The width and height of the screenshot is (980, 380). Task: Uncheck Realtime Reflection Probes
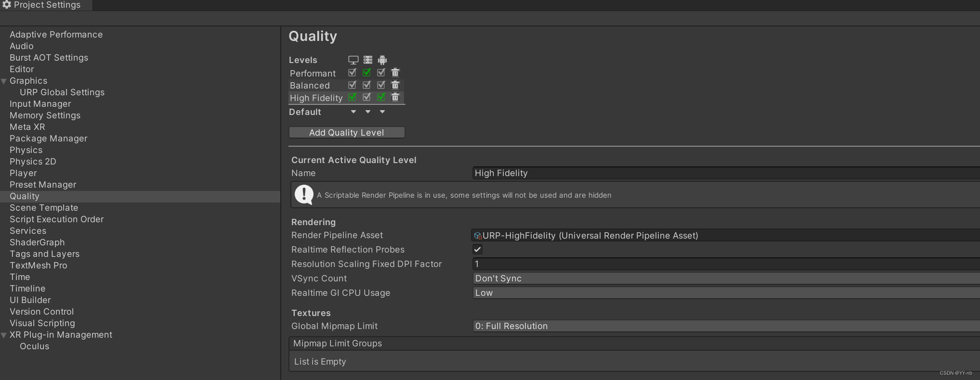477,250
